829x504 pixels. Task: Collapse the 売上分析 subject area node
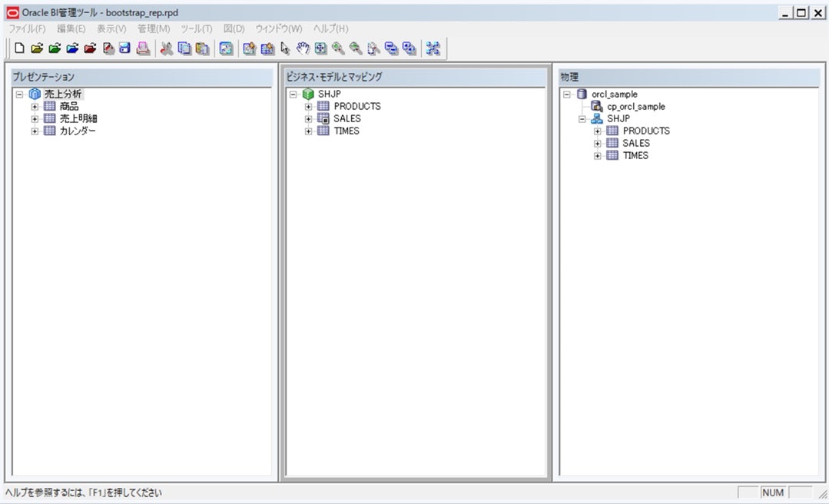tap(19, 94)
